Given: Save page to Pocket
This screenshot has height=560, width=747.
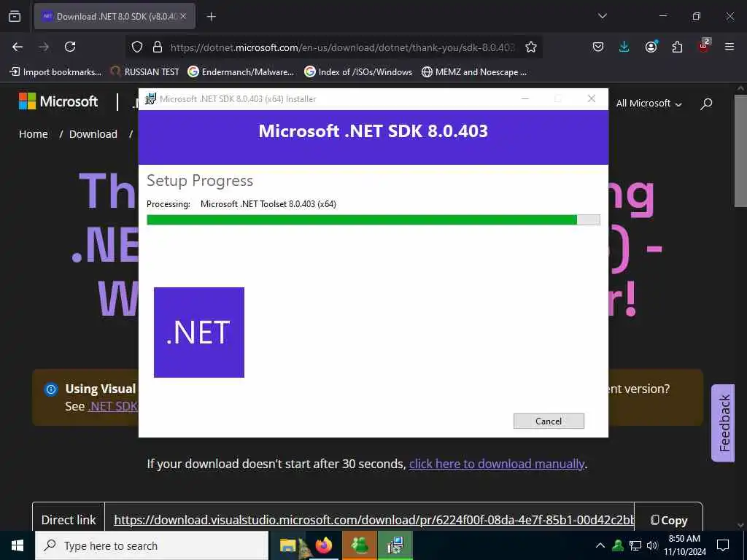Looking at the screenshot, I should [x=598, y=47].
